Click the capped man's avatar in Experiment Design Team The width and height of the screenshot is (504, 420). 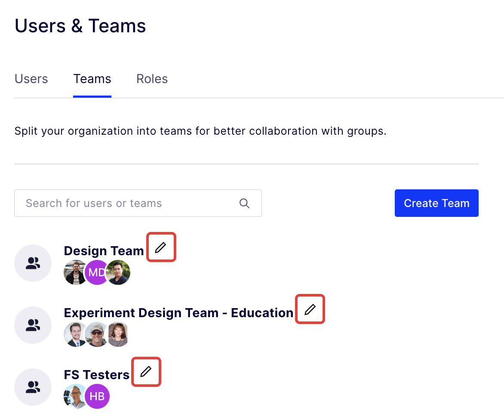coord(96,334)
